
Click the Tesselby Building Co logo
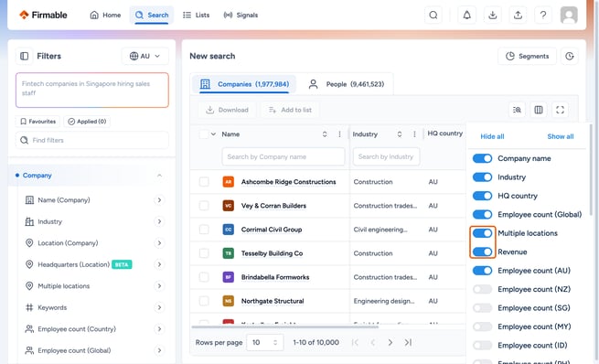tap(228, 253)
